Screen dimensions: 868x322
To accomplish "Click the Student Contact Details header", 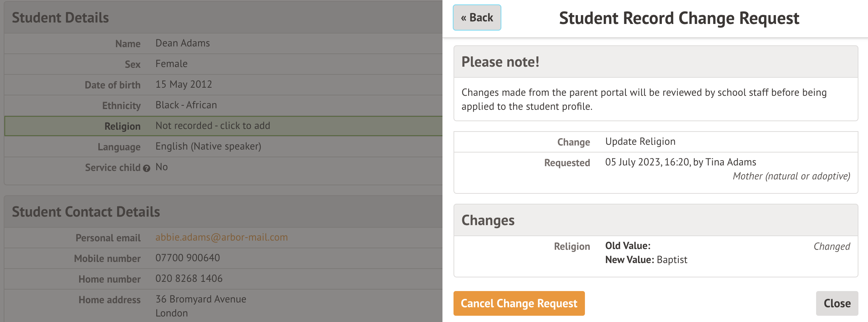I will pos(86,212).
